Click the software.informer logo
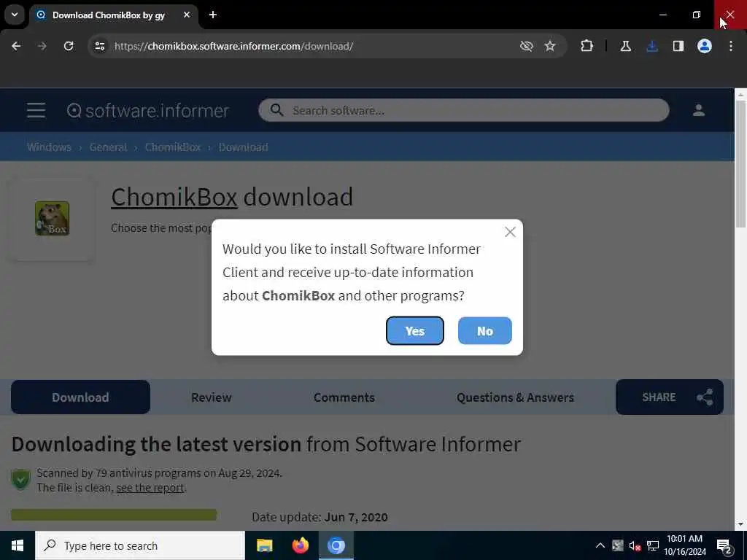Screen dimensions: 747x560 point(148,111)
